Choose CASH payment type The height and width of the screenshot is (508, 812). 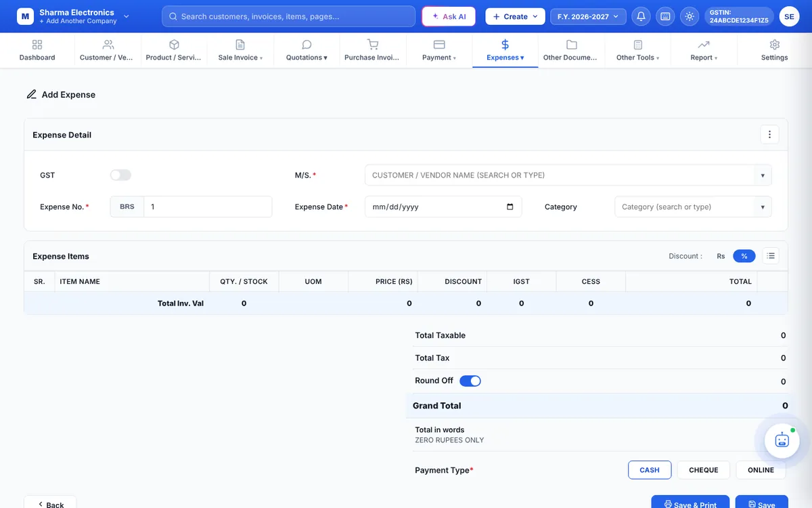(x=650, y=470)
